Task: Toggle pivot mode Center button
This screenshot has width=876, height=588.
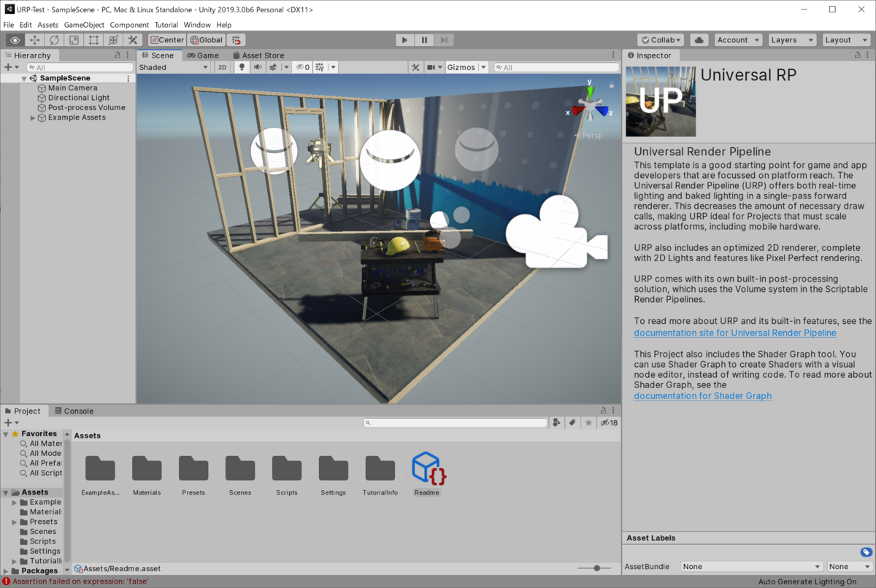Action: [x=167, y=40]
